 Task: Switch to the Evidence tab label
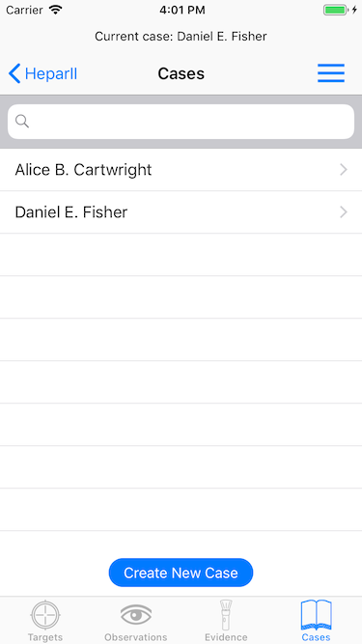(x=226, y=637)
